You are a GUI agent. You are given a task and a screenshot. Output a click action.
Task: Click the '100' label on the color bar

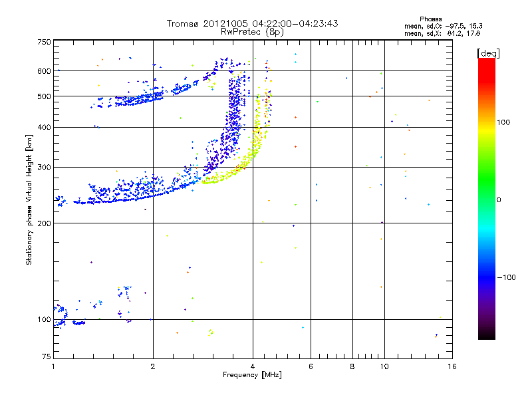click(x=503, y=122)
